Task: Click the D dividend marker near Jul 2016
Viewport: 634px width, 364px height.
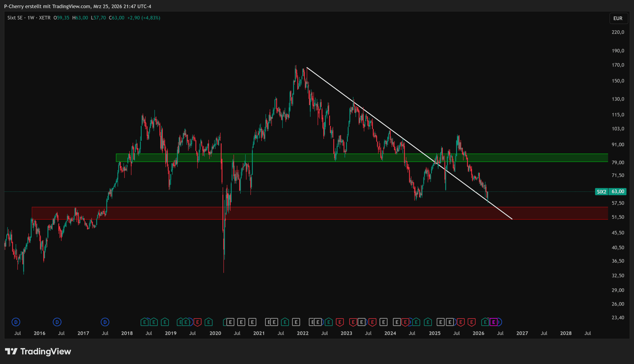Action: click(57, 322)
